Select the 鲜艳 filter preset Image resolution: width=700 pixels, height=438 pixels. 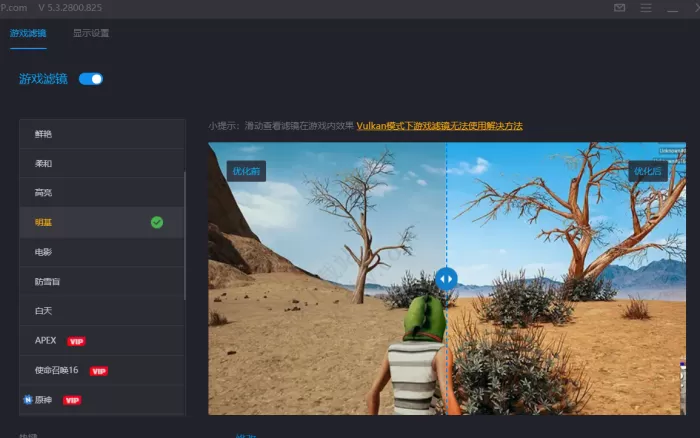pos(102,134)
